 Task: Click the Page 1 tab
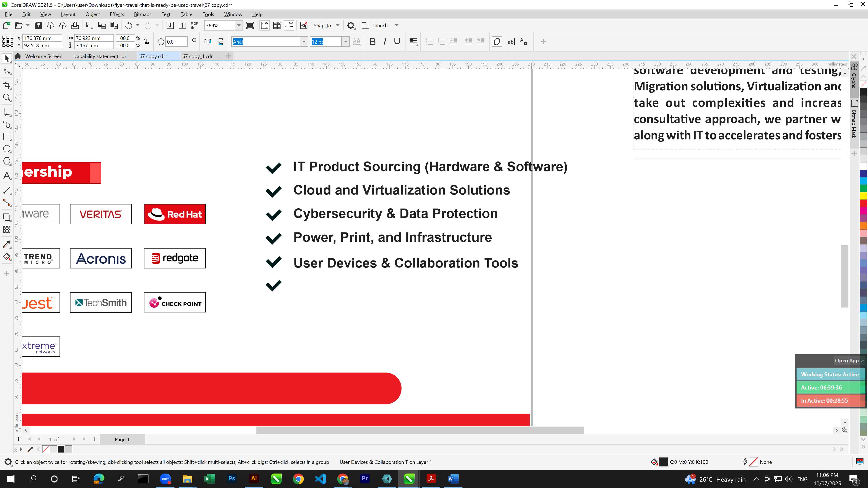coord(122,439)
